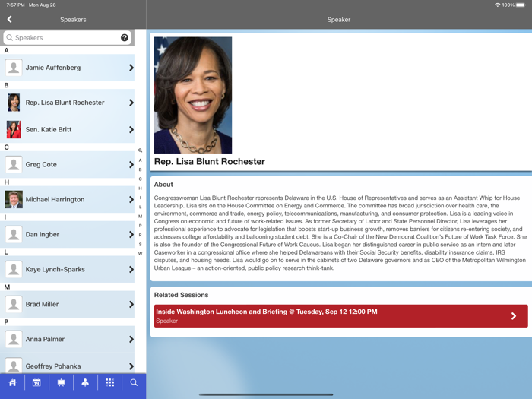This screenshot has width=532, height=399.
Task: Tap Jamie Auffenberg's placeholder avatar
Action: (14, 68)
